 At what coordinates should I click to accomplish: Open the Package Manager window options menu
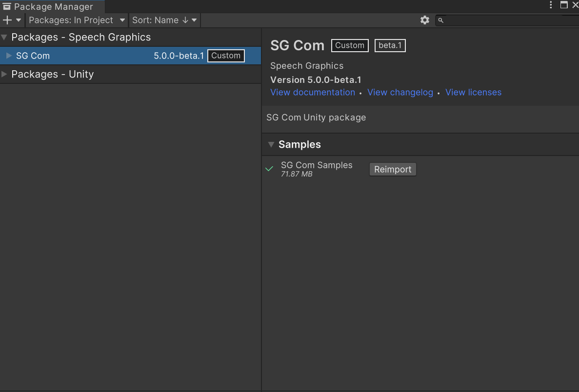pos(551,5)
